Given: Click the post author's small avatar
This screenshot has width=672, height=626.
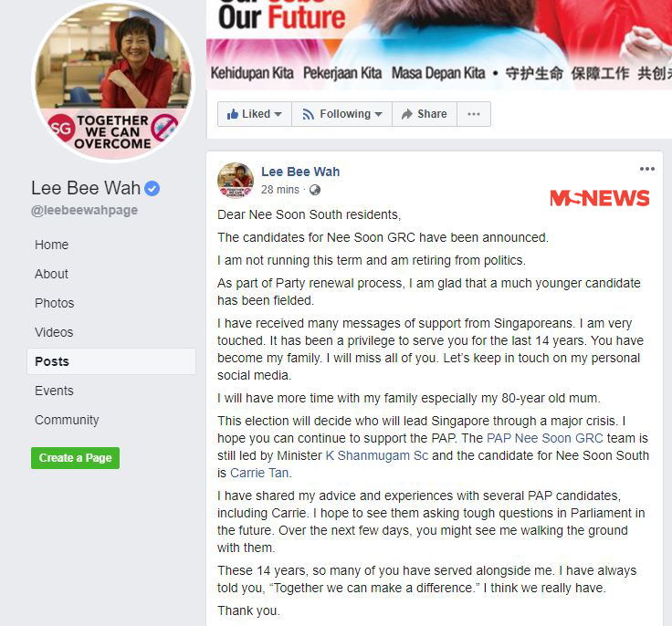Looking at the screenshot, I should [236, 181].
